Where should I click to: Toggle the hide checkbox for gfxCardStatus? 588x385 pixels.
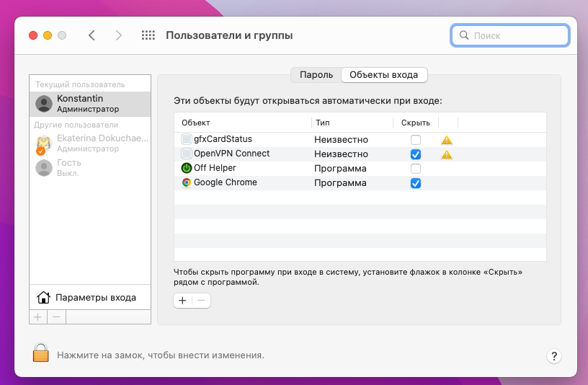tap(416, 140)
